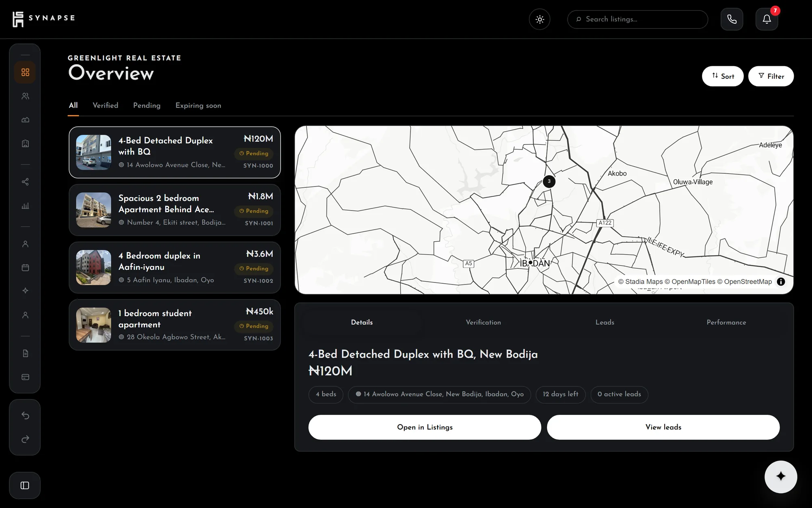This screenshot has width=812, height=508.
Task: Select the 4 Bedroom duplex in Aafin-iyanu card
Action: click(175, 267)
